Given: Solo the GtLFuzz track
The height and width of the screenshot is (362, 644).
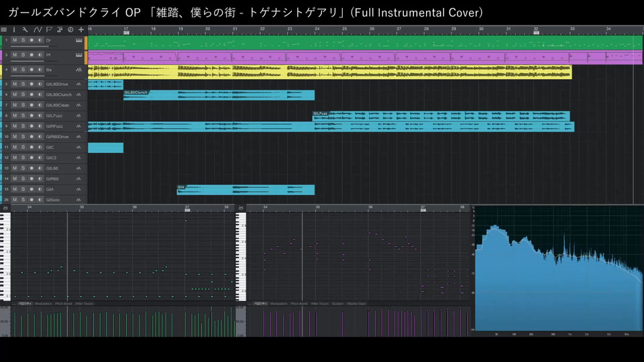Looking at the screenshot, I should (23, 116).
